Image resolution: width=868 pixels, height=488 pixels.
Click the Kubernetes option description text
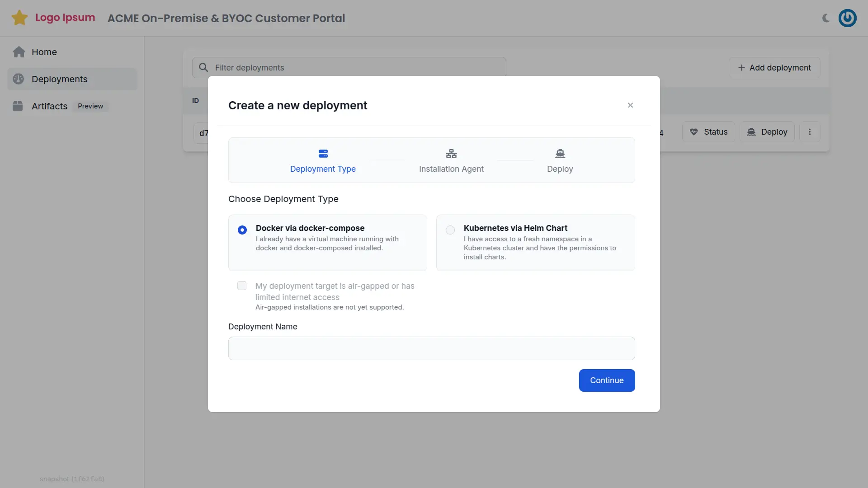click(540, 248)
